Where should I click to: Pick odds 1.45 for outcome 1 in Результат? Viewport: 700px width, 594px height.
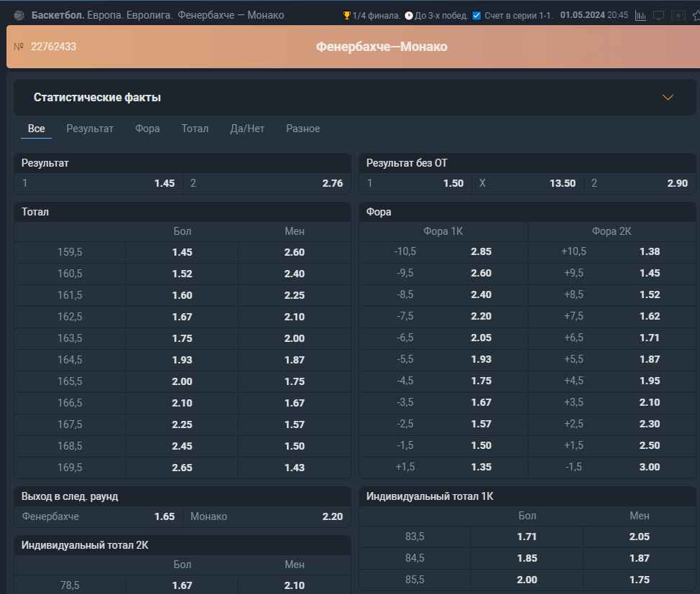(x=98, y=183)
